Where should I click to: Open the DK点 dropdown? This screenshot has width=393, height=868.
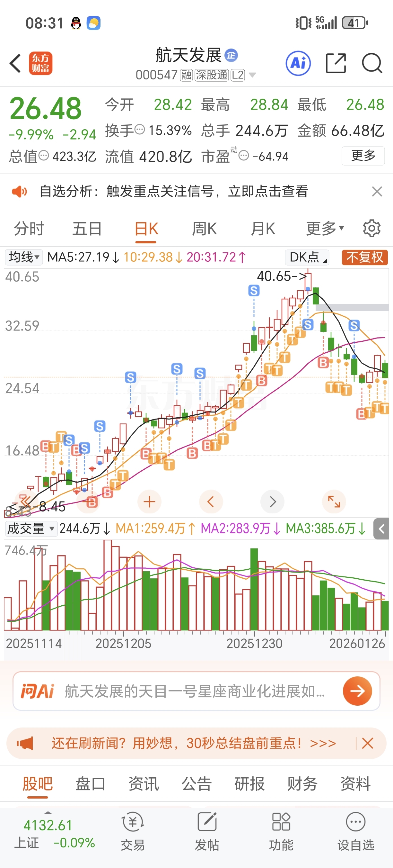click(x=307, y=257)
